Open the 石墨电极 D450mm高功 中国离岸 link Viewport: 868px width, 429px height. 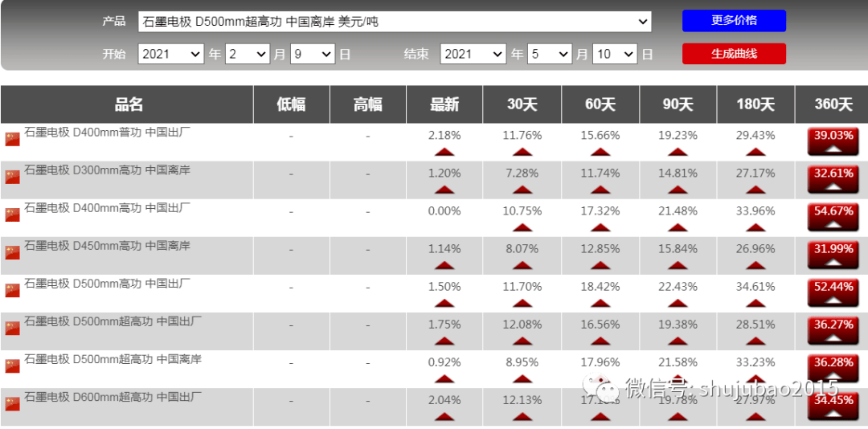coord(108,246)
